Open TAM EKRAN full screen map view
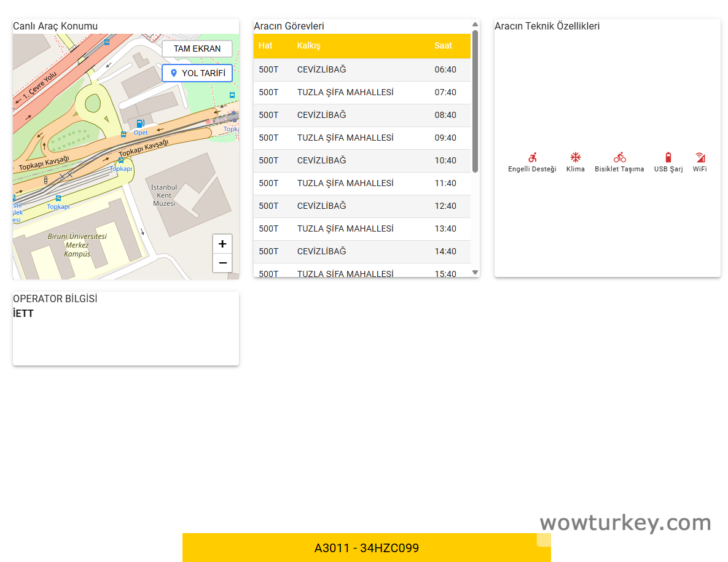Image resolution: width=728 pixels, height=562 pixels. [197, 49]
